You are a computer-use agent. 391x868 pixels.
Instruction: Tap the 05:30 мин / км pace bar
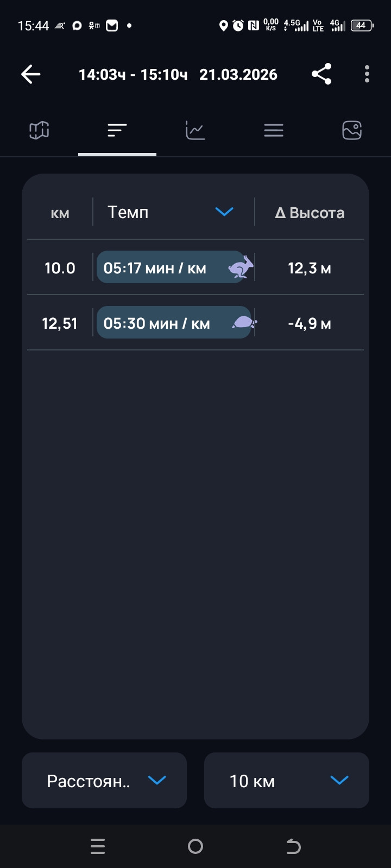(x=174, y=322)
